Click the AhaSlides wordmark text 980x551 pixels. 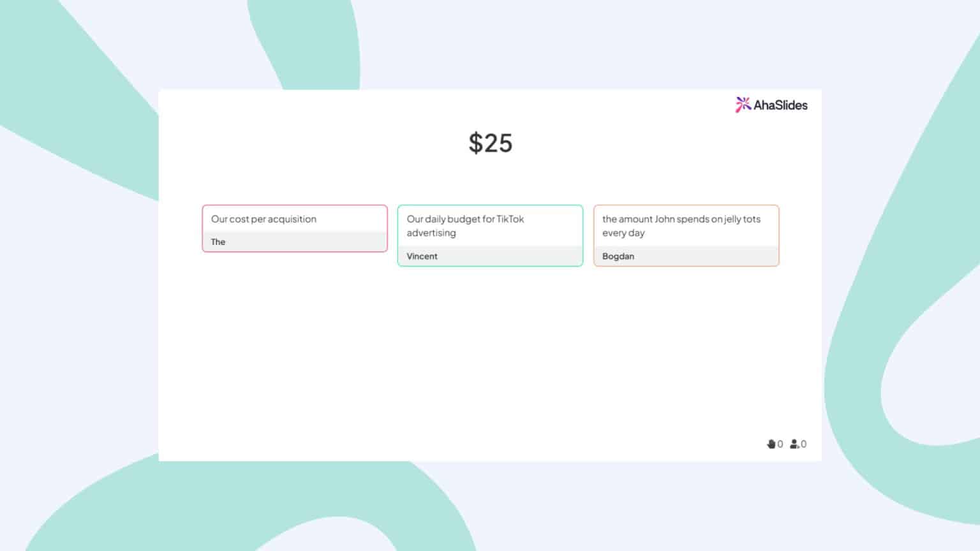[780, 105]
